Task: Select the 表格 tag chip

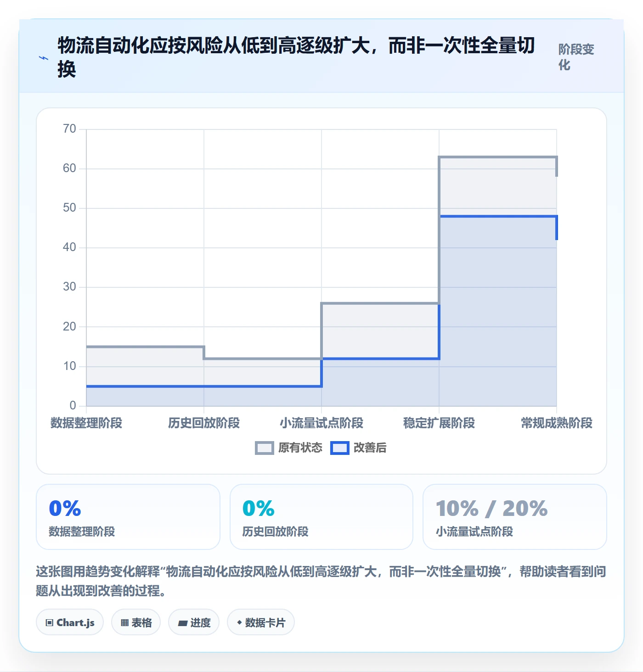Action: (x=136, y=622)
